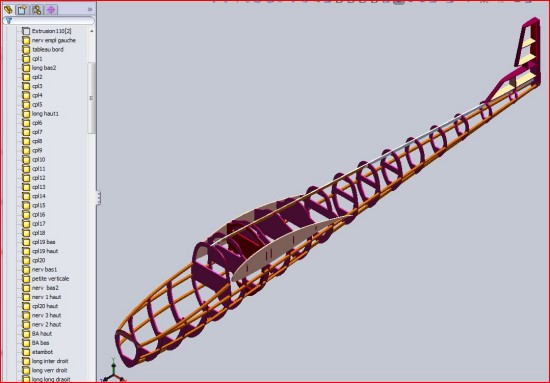Click the filter funnel icon

point(9,21)
